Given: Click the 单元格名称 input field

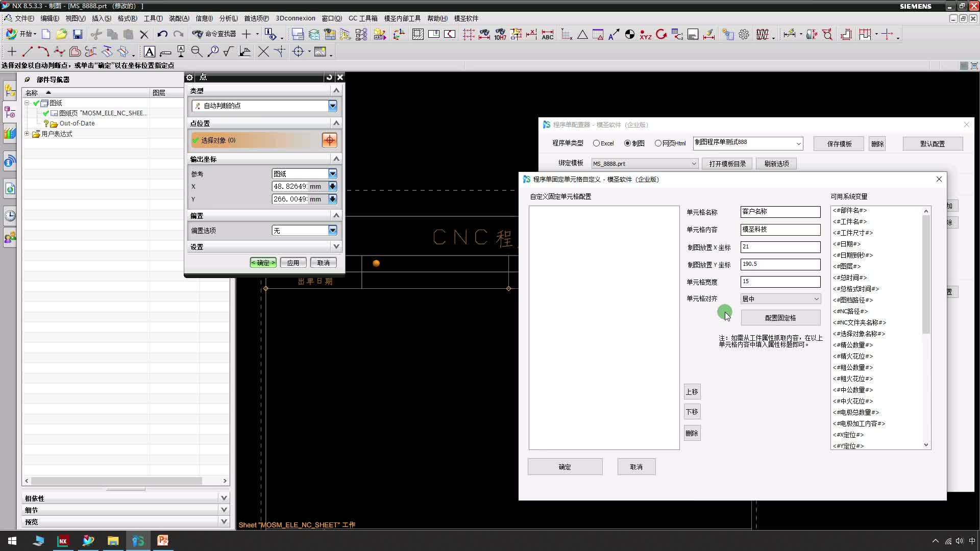Looking at the screenshot, I should pos(780,212).
